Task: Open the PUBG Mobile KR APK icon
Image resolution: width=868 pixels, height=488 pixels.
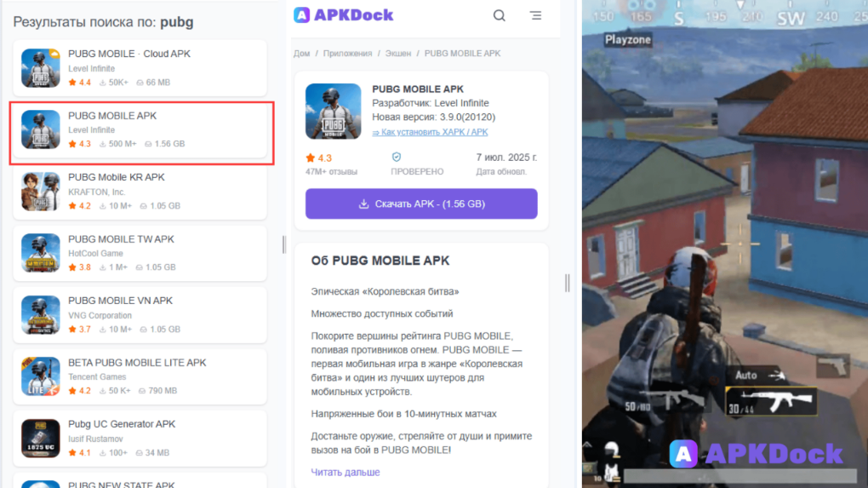Action: tap(40, 192)
